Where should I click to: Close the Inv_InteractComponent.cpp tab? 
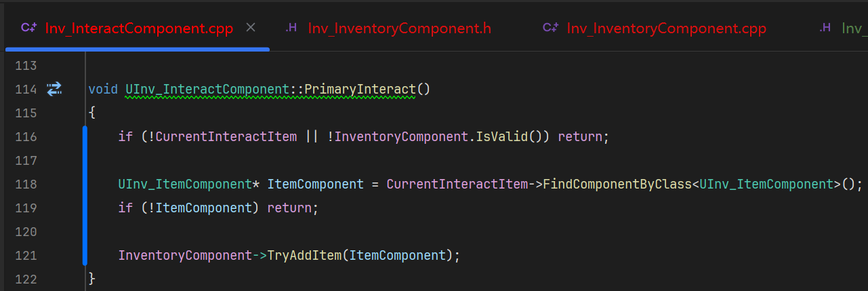tap(251, 28)
